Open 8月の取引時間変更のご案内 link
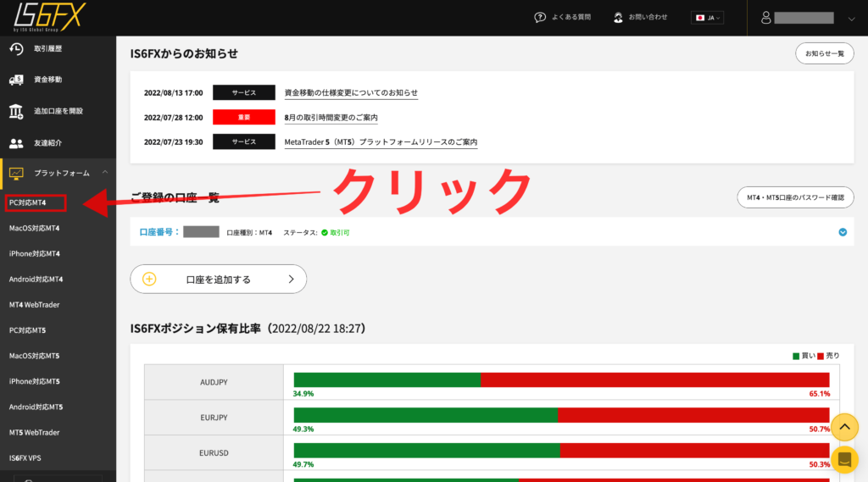Viewport: 868px width, 482px height. tap(331, 117)
